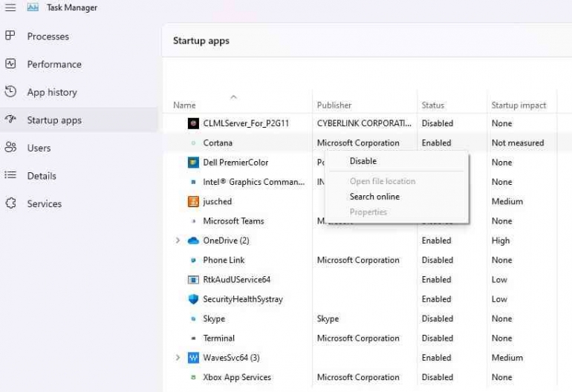Click the SecurityHealthSystray shield icon
The height and width of the screenshot is (392, 572).
point(193,299)
